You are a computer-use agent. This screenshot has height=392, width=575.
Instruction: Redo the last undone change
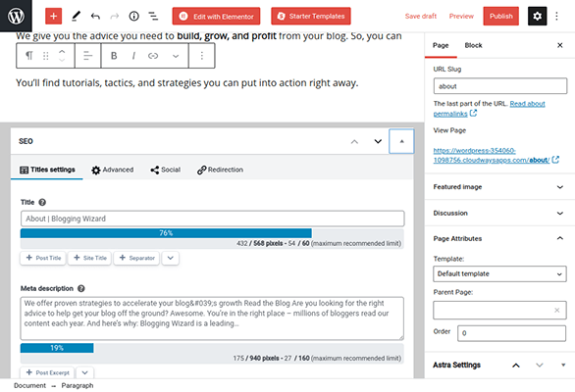coord(115,16)
